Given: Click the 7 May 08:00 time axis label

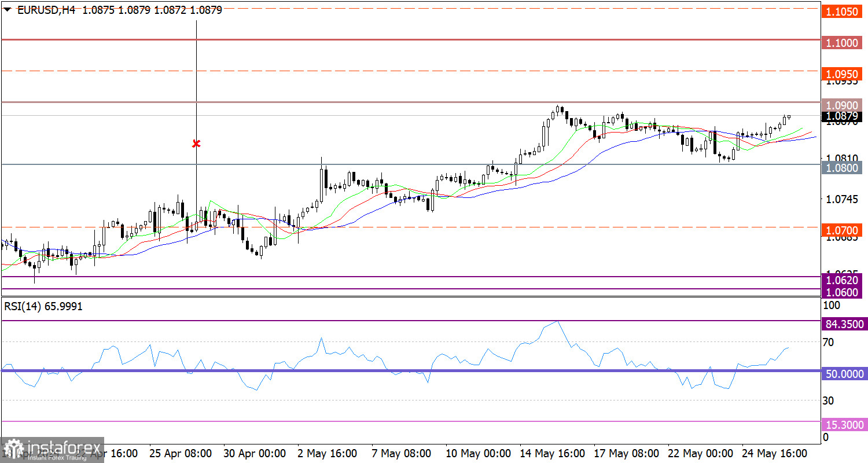Looking at the screenshot, I should tap(400, 453).
